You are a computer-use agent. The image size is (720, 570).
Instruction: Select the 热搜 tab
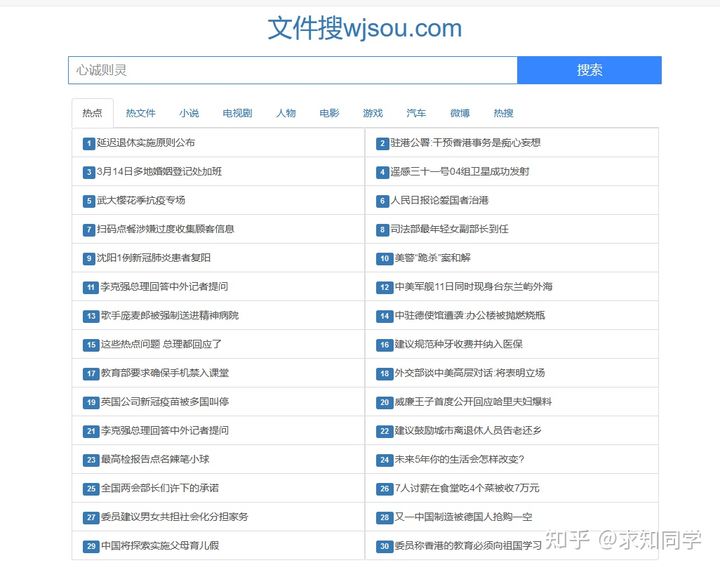[503, 113]
